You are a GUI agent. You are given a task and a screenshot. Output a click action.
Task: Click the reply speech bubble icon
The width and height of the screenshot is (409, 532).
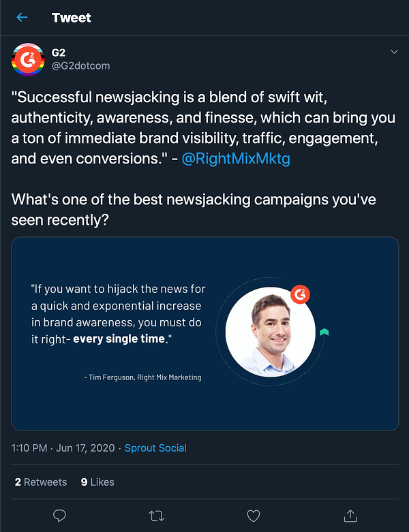coord(60,516)
